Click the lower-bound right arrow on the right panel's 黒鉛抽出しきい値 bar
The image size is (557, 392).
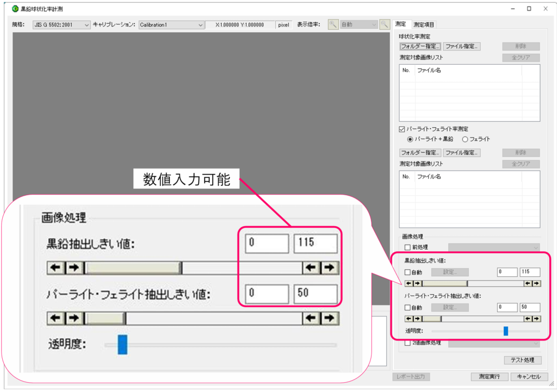click(417, 283)
